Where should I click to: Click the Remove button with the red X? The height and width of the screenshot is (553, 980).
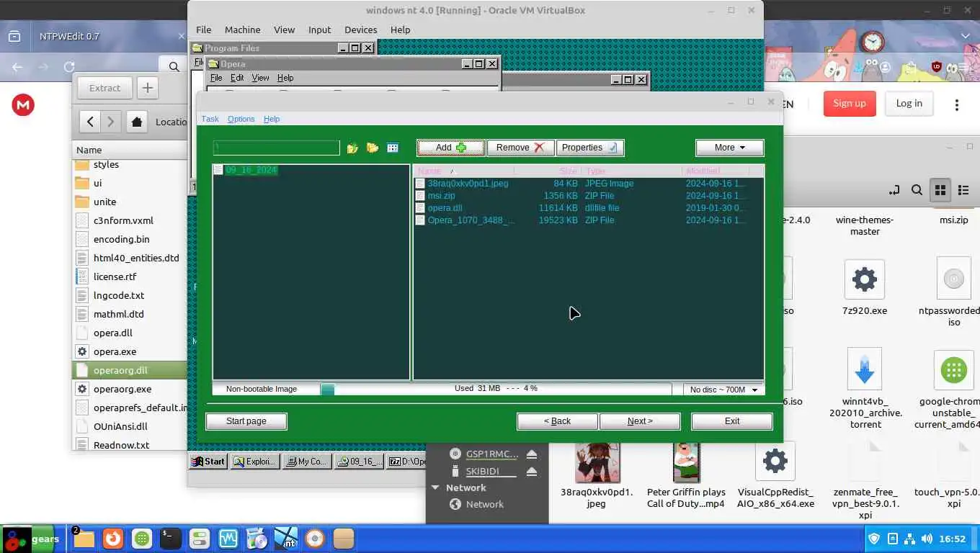(x=520, y=148)
